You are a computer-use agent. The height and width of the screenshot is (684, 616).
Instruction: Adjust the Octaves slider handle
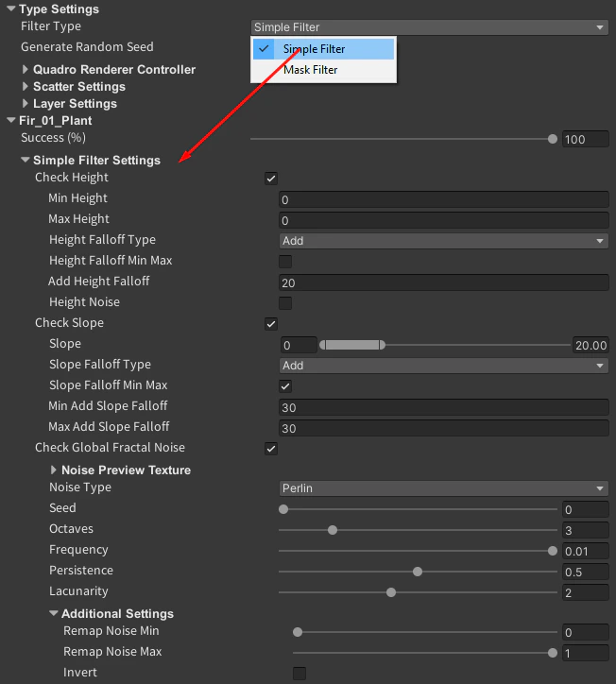pyautogui.click(x=333, y=530)
